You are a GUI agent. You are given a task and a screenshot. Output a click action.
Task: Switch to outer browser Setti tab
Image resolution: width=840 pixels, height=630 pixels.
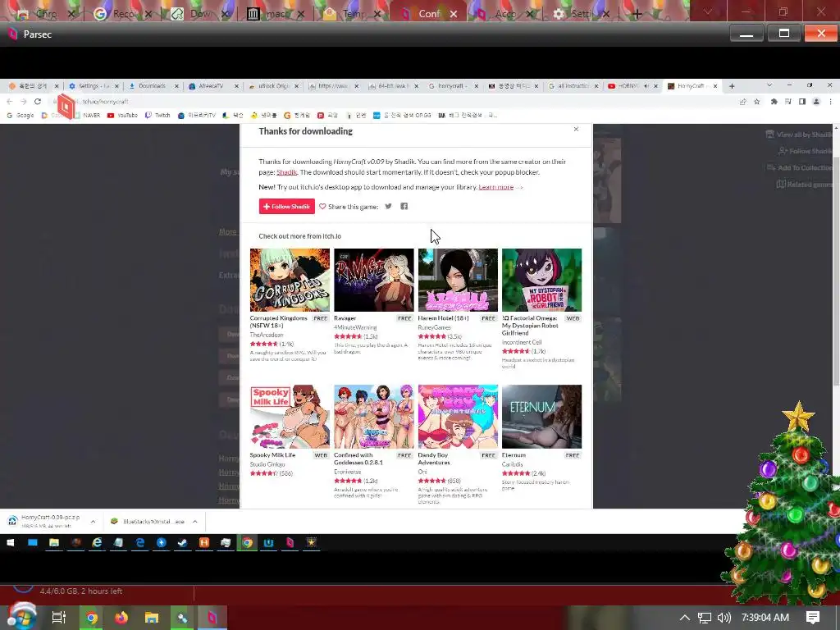tap(582, 13)
